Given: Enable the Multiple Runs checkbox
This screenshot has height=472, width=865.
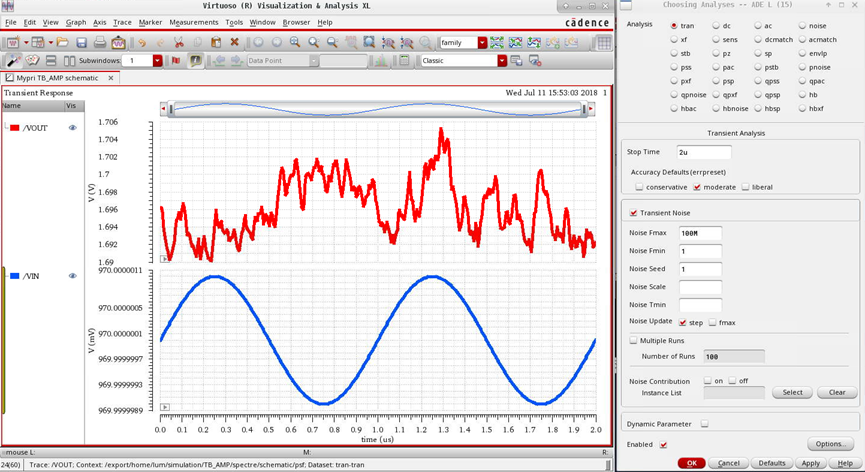Looking at the screenshot, I should (633, 341).
